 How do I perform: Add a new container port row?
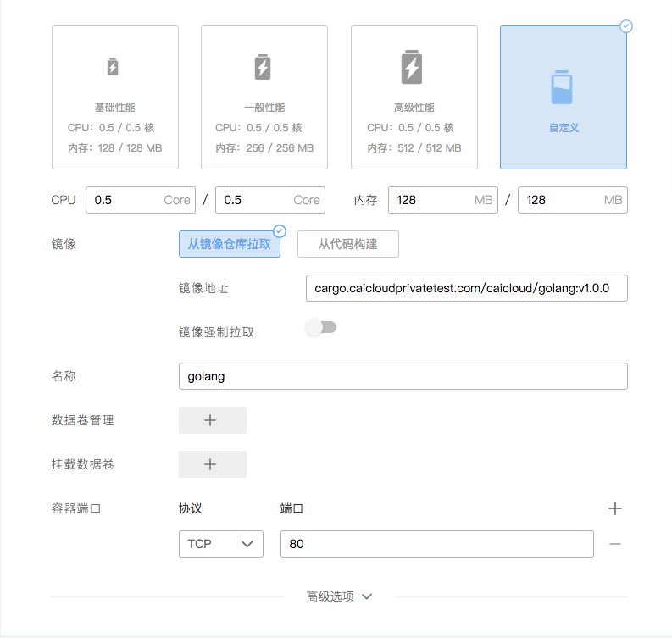point(615,508)
